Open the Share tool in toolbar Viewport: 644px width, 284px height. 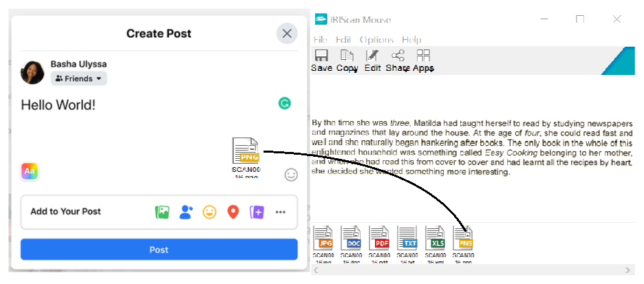coord(398,56)
